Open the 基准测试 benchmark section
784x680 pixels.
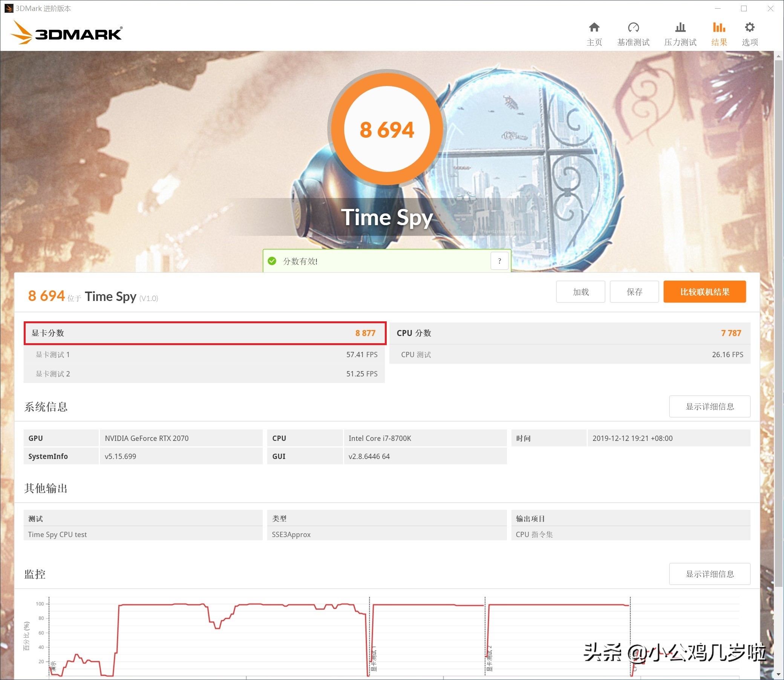coord(633,34)
